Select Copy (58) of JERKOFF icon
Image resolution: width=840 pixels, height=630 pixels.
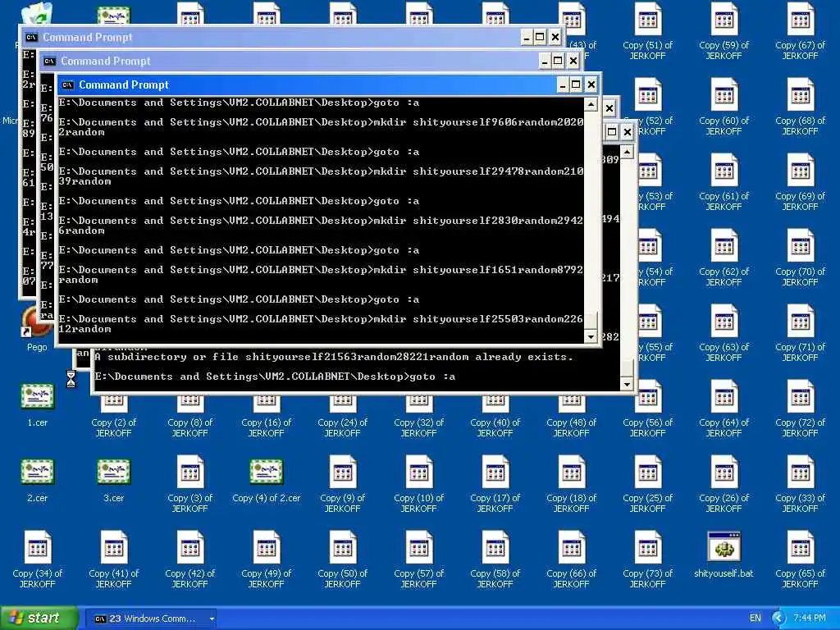[x=495, y=547]
